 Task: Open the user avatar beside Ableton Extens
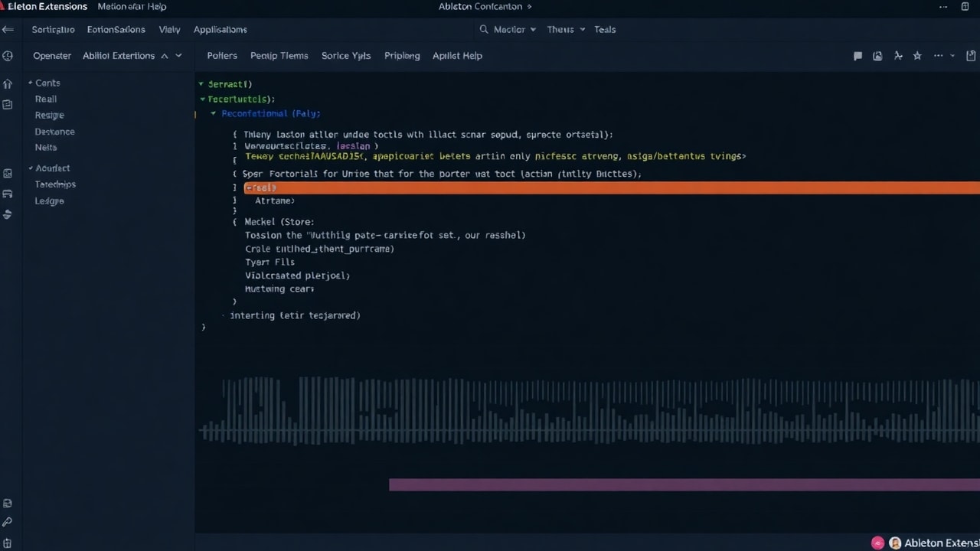pos(895,543)
